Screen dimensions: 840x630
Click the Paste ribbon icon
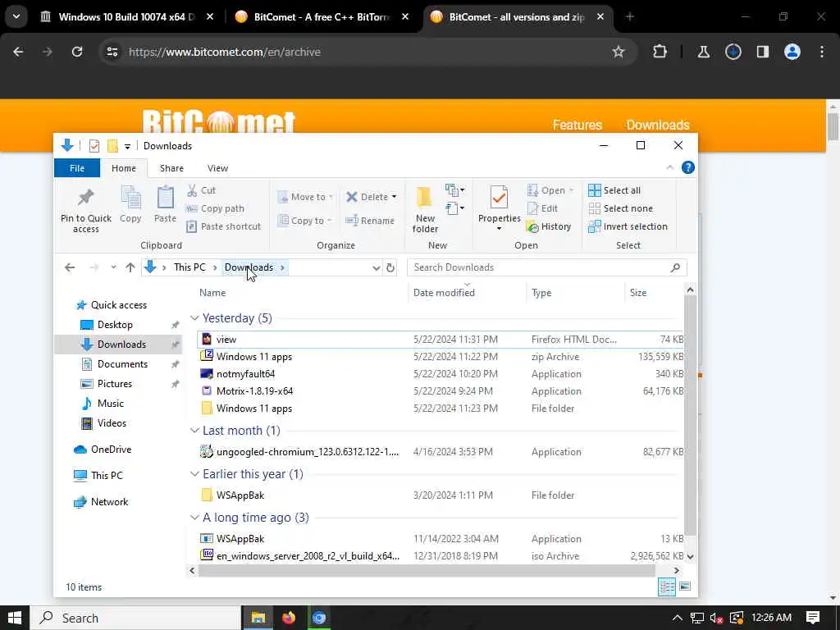(x=165, y=204)
